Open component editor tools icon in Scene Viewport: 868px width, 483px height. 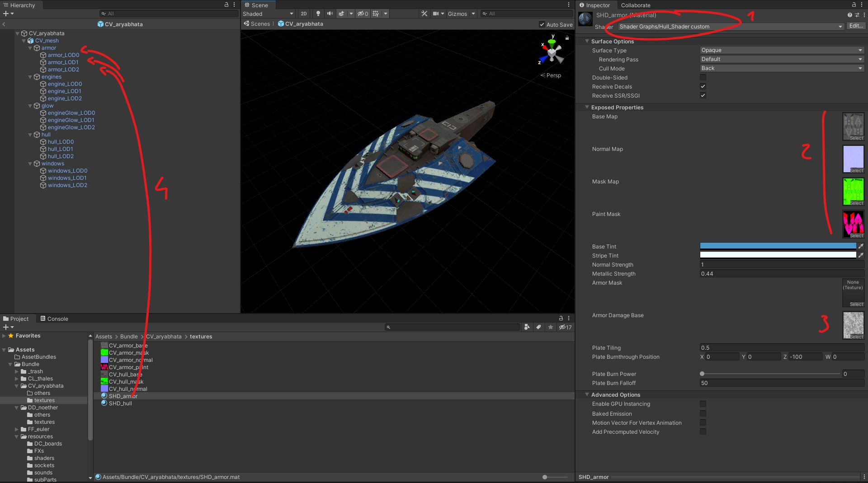424,14
